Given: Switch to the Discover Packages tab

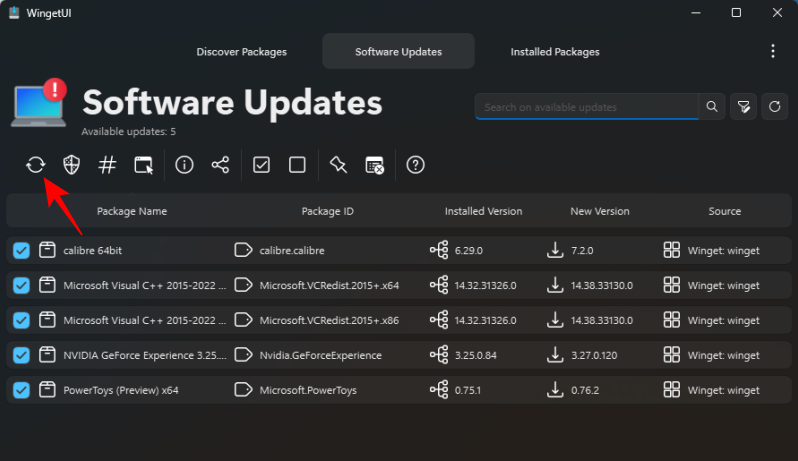Looking at the screenshot, I should tap(241, 51).
